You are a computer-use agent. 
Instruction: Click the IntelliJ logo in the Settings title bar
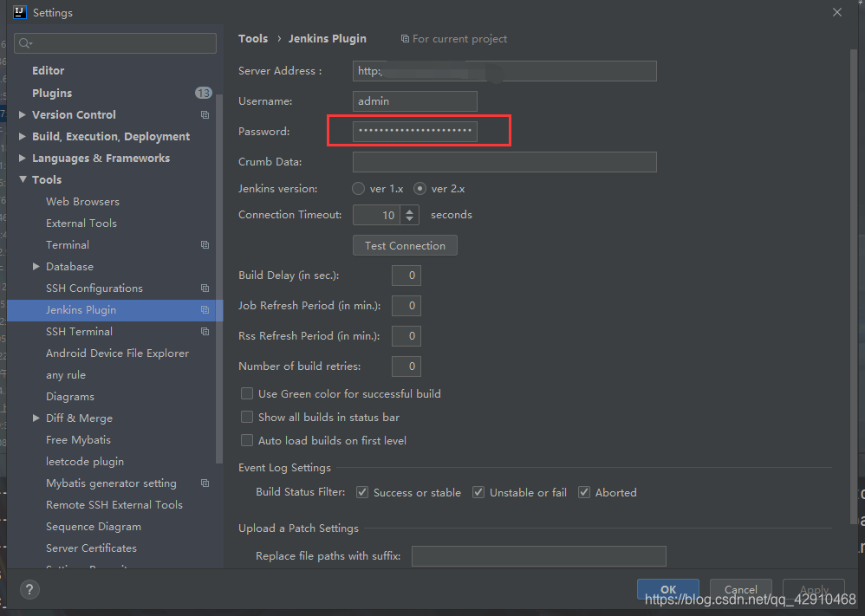click(x=20, y=12)
